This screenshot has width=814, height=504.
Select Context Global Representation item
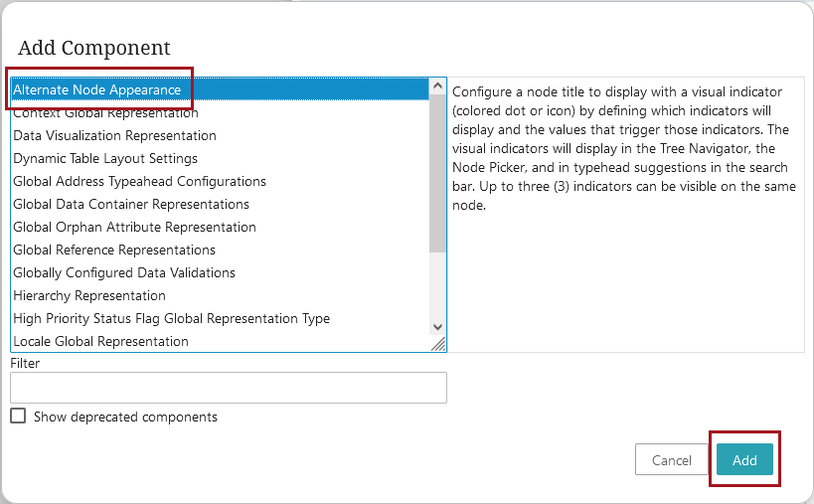tap(220, 112)
